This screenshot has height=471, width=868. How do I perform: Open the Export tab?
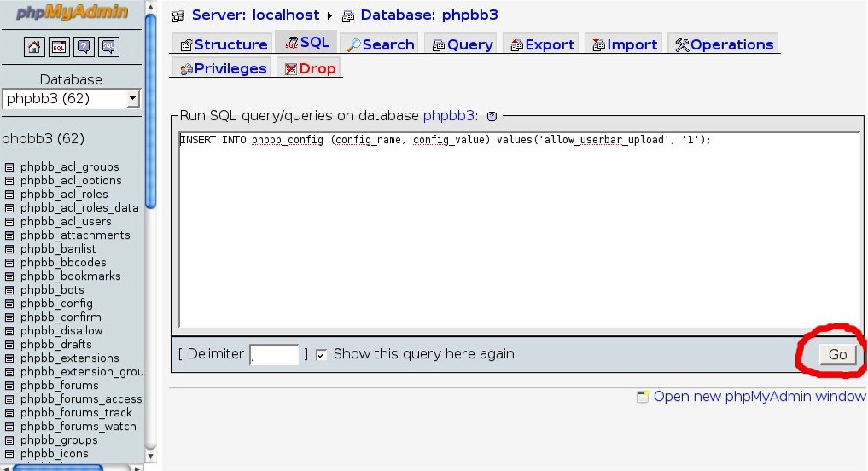(543, 44)
